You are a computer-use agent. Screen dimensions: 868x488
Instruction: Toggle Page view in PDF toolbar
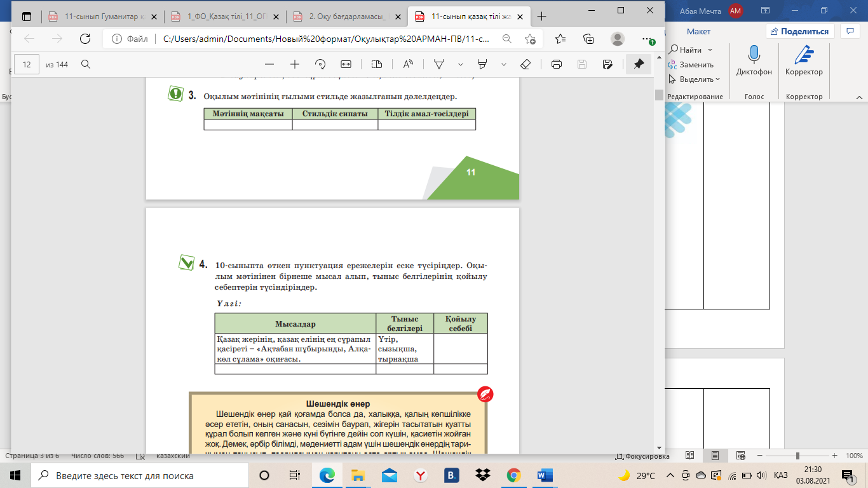377,64
